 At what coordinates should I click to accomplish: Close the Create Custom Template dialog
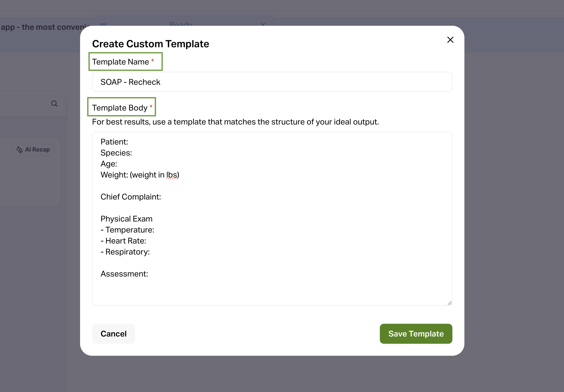coord(450,40)
